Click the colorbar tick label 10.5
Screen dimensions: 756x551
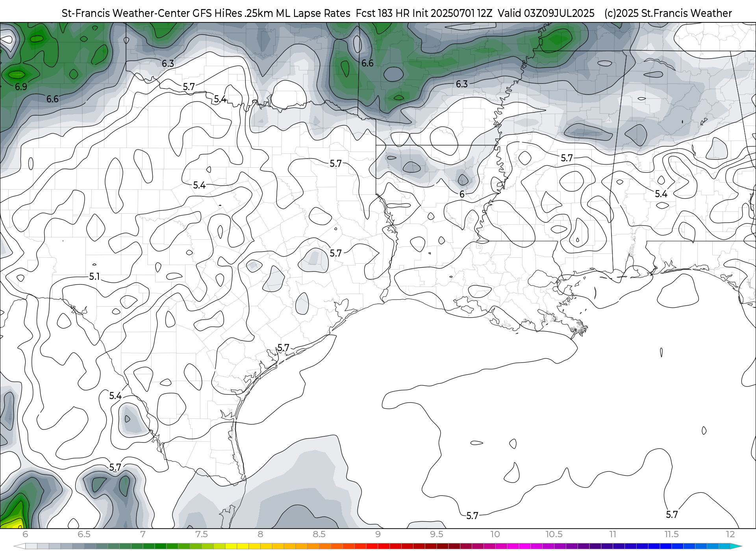pyautogui.click(x=554, y=534)
